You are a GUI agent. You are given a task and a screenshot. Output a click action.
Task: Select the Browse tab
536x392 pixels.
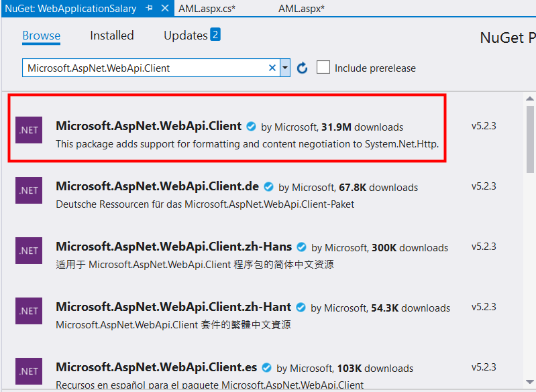(x=42, y=36)
